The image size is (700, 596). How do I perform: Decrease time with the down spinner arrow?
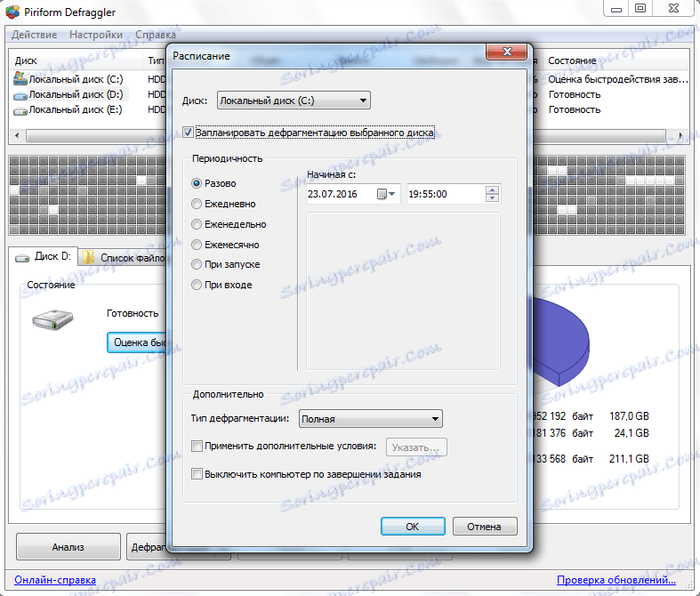[x=492, y=198]
